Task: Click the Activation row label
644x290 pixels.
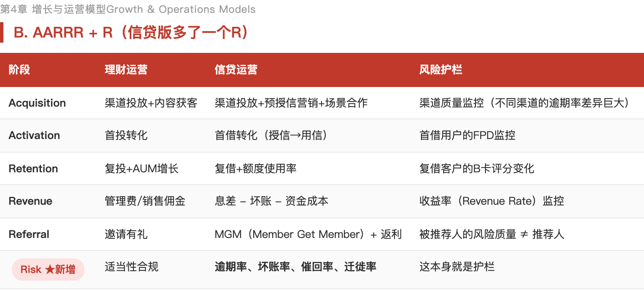Action: 34,136
